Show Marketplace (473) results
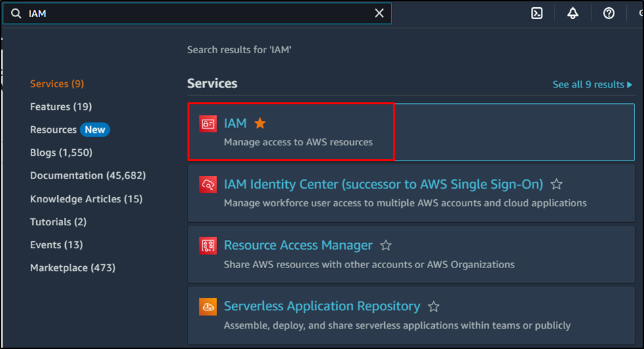 (x=72, y=268)
